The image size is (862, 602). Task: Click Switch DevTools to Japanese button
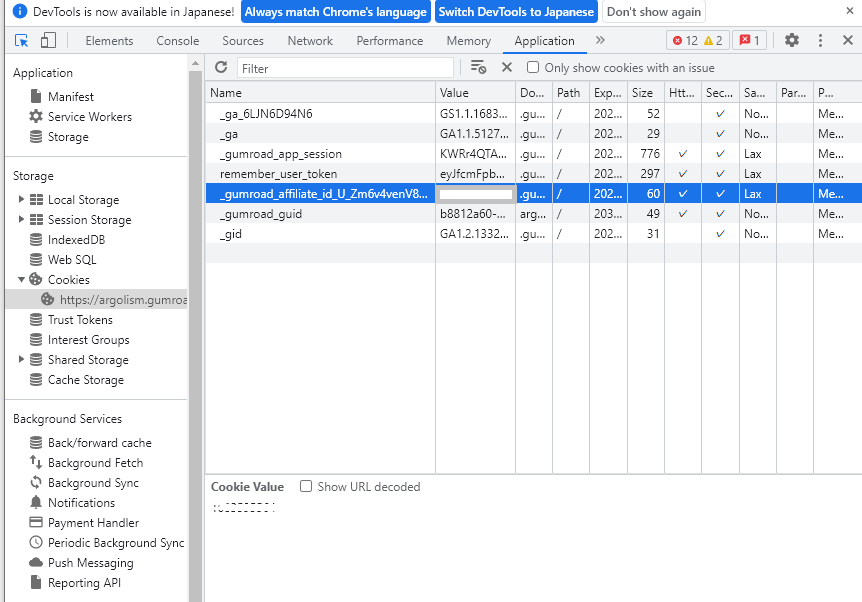pos(516,12)
